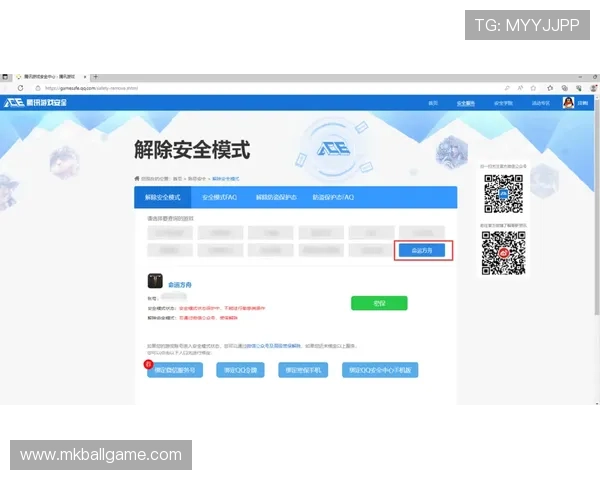Close the Tencent game safety browser tab

point(85,77)
